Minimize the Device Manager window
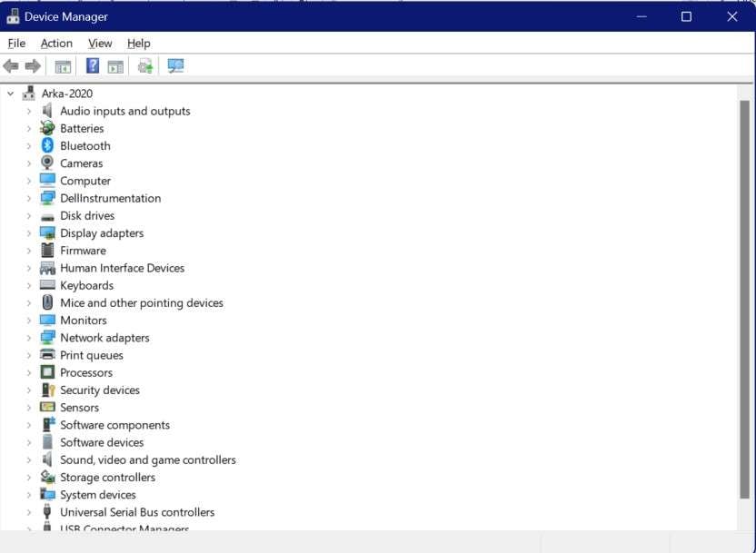 642,17
